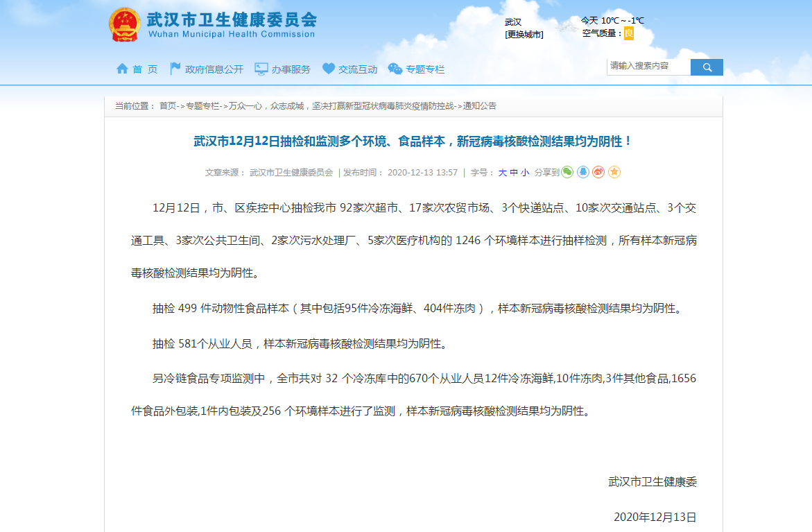Set font size to 中
The width and height of the screenshot is (812, 532).
point(514,173)
